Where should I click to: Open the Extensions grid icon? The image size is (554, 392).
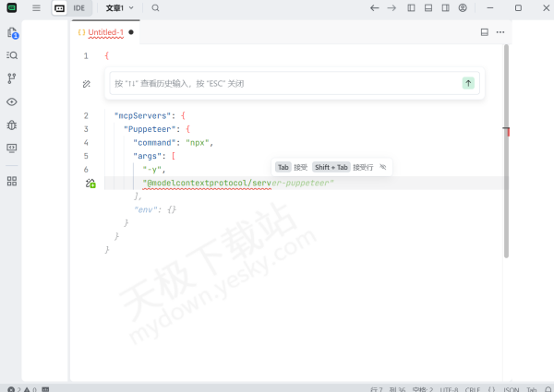(x=12, y=181)
